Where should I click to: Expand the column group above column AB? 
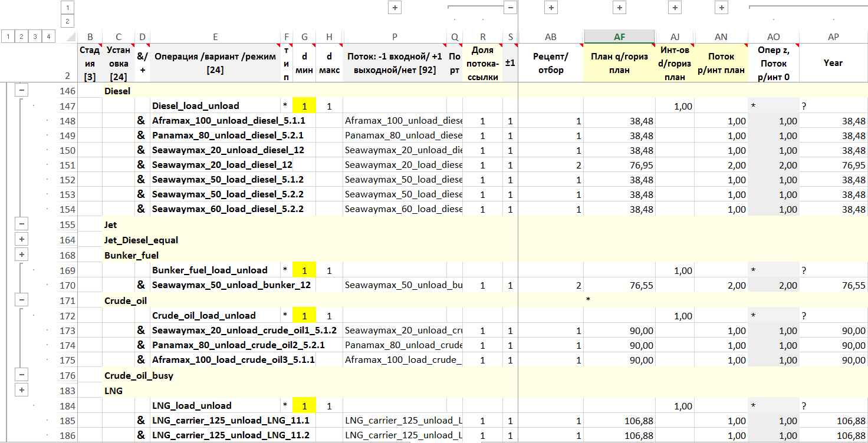pos(550,8)
